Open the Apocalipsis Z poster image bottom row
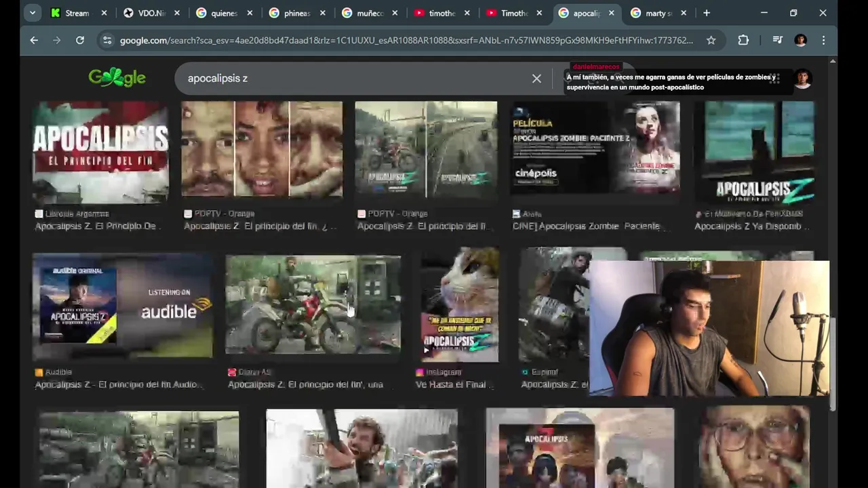Screen dimensions: 868x488 (580, 449)
